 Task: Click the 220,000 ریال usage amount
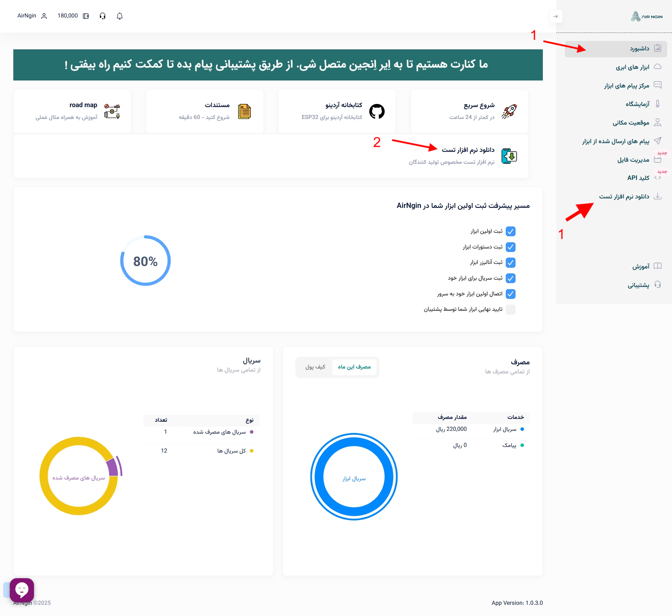point(451,429)
